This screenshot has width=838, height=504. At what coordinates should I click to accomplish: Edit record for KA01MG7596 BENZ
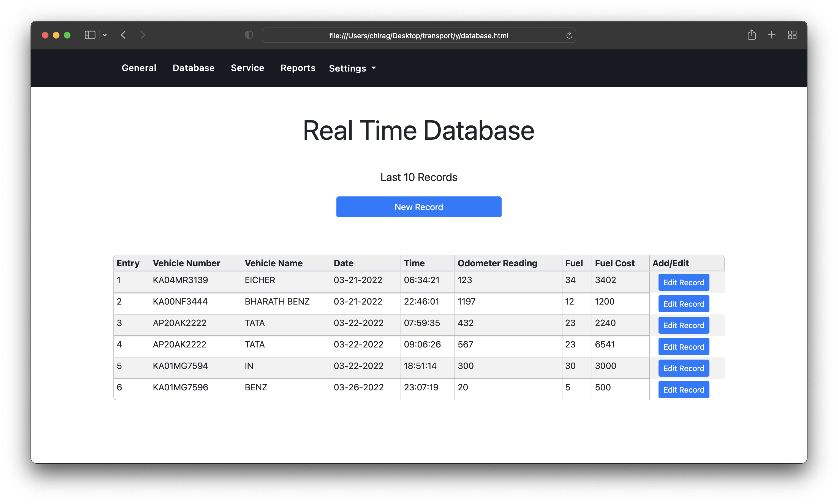(683, 390)
